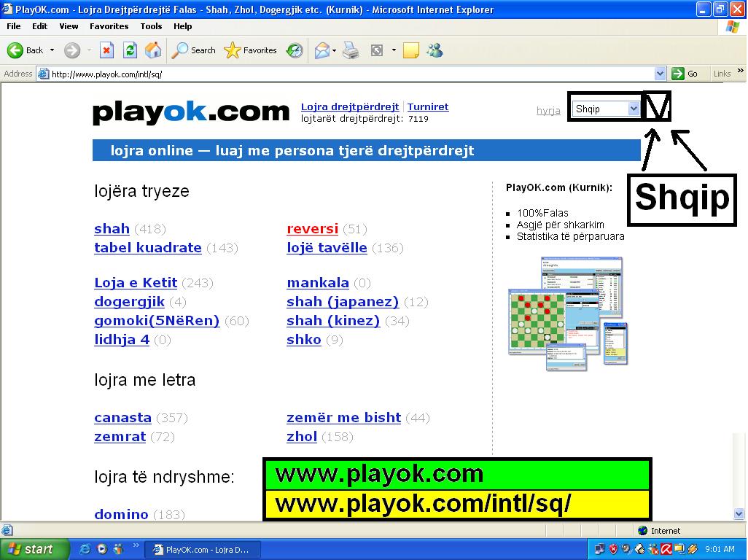
Task: Open the canasta card game link
Action: (122, 417)
